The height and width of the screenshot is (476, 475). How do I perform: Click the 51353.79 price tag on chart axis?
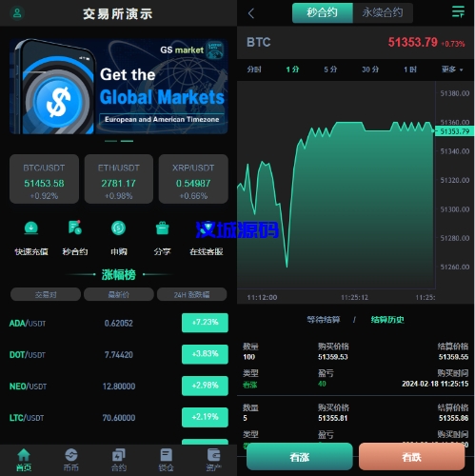[455, 131]
